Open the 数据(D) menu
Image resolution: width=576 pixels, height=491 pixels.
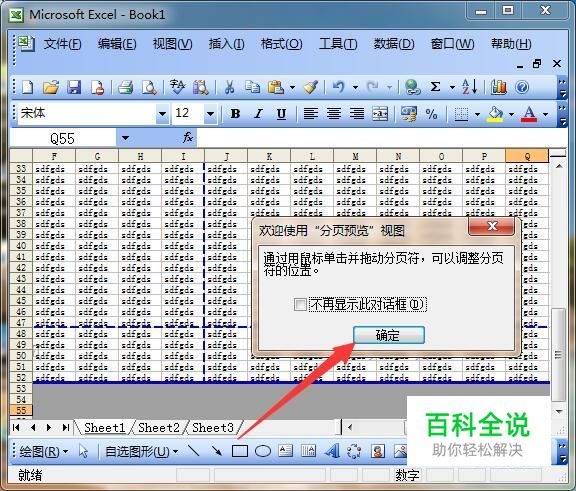tap(394, 44)
